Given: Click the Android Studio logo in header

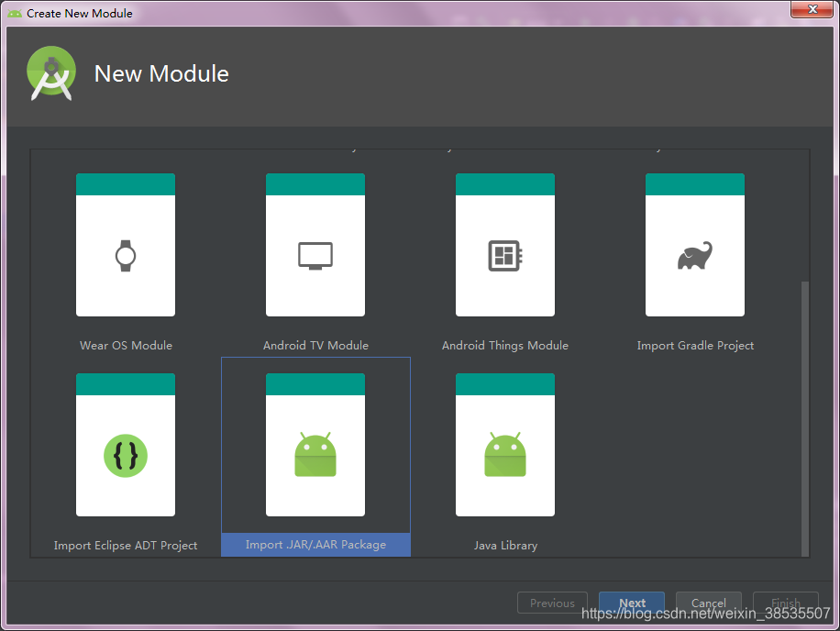Looking at the screenshot, I should [50, 73].
